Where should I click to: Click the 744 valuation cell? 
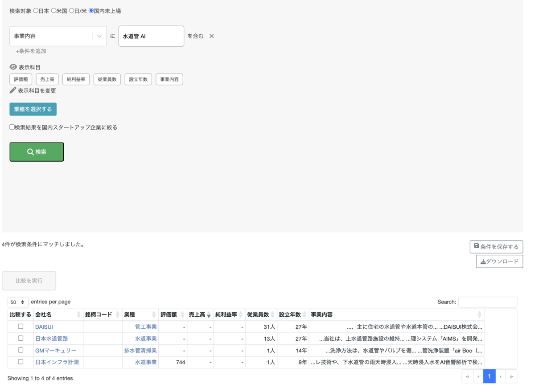click(x=173, y=362)
